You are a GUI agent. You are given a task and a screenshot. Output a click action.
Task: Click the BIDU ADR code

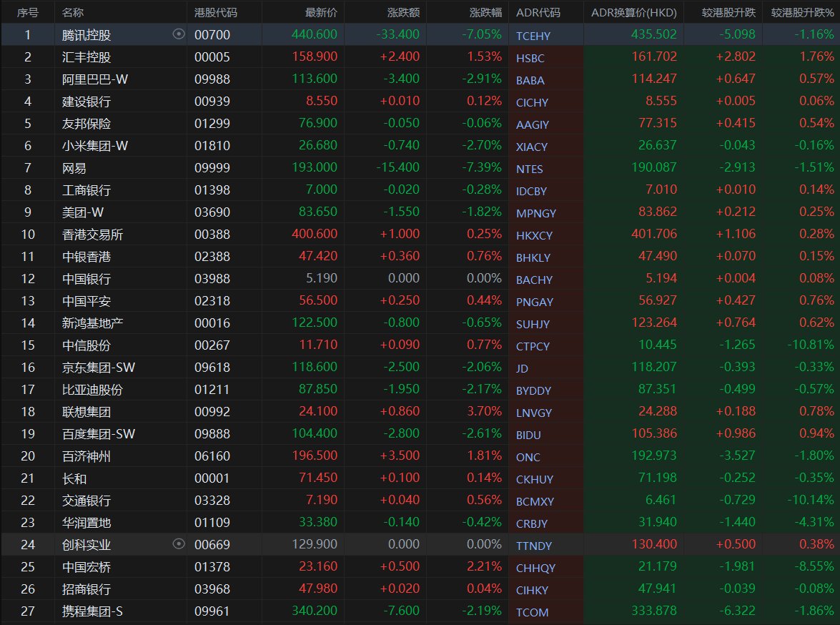pos(528,435)
